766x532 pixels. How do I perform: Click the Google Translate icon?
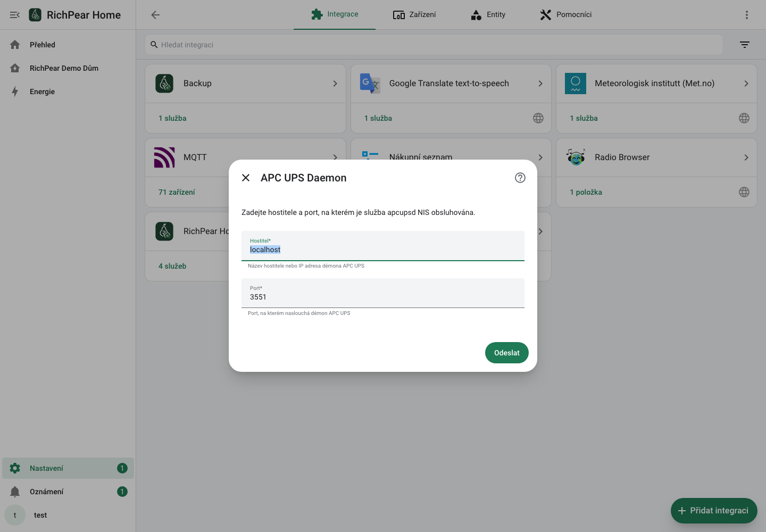click(x=370, y=84)
